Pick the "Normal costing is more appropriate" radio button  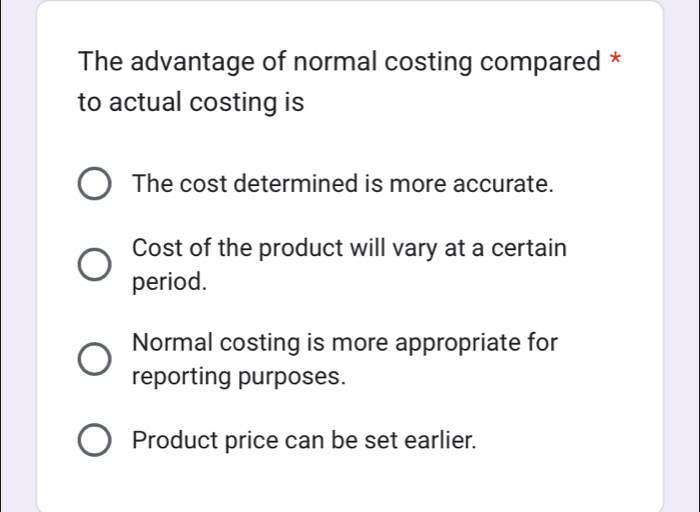pyautogui.click(x=95, y=360)
